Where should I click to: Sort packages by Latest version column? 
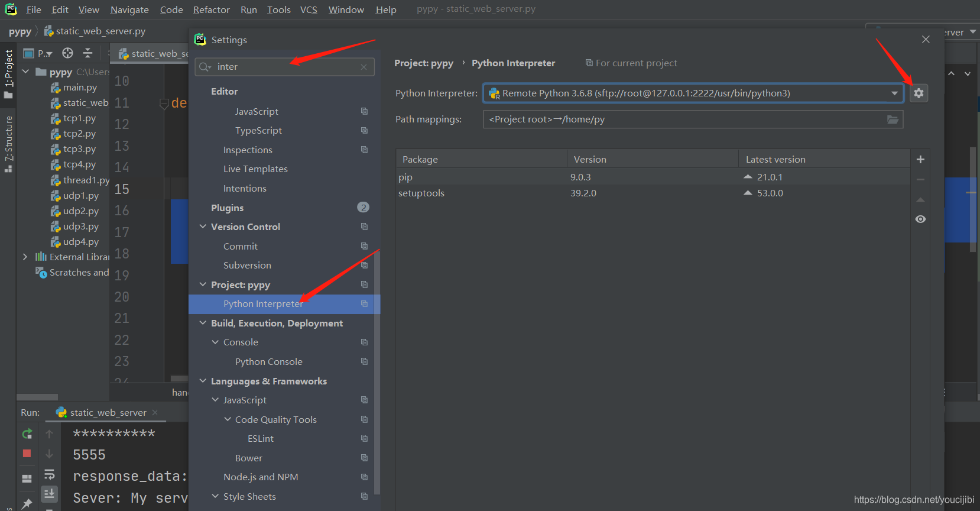coord(824,159)
